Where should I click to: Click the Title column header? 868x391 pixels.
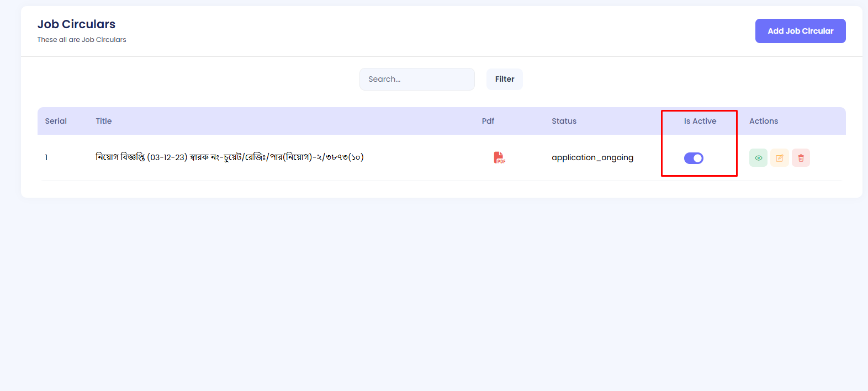click(104, 121)
